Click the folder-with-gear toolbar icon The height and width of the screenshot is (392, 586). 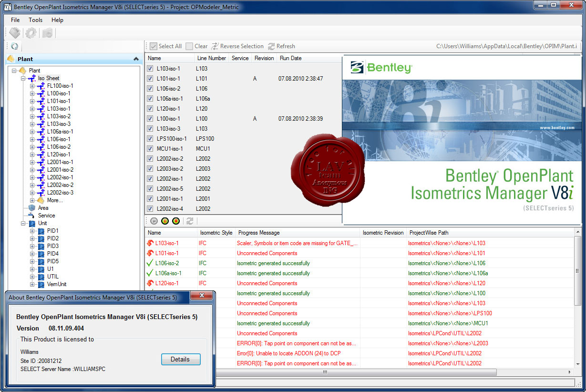click(x=47, y=33)
